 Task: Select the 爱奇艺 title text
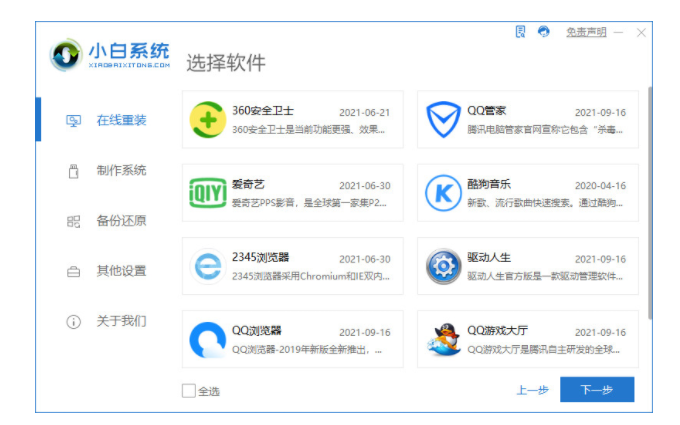[x=248, y=184]
